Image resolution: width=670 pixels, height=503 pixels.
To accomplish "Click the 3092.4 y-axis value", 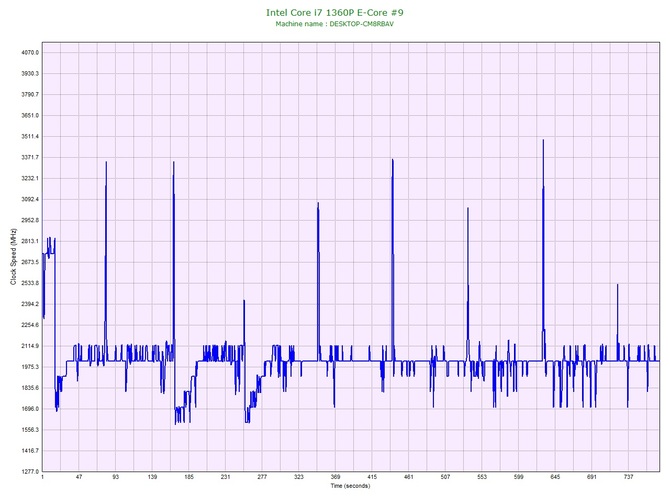I will [30, 199].
